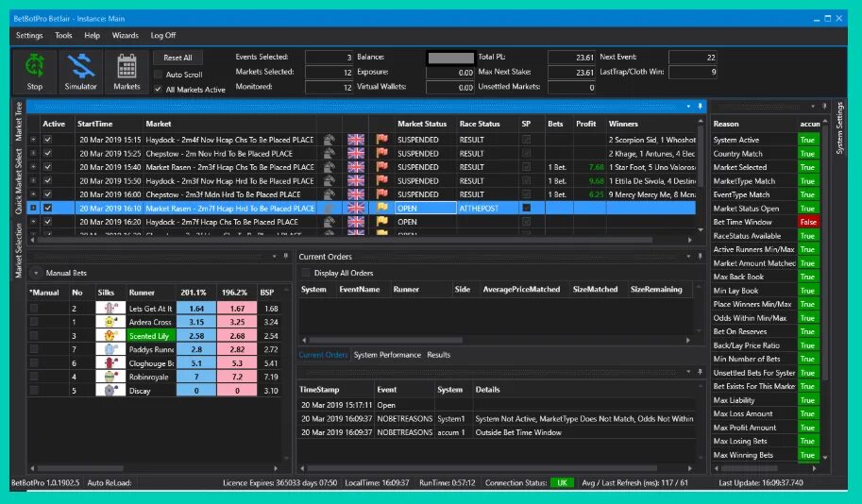The width and height of the screenshot is (862, 504).
Task: Pin the Current Orders panel
Action: click(x=700, y=256)
